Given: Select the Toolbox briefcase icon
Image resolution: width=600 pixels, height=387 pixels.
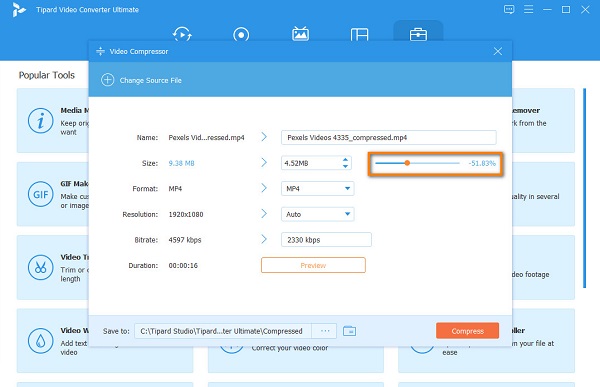Looking at the screenshot, I should point(418,34).
